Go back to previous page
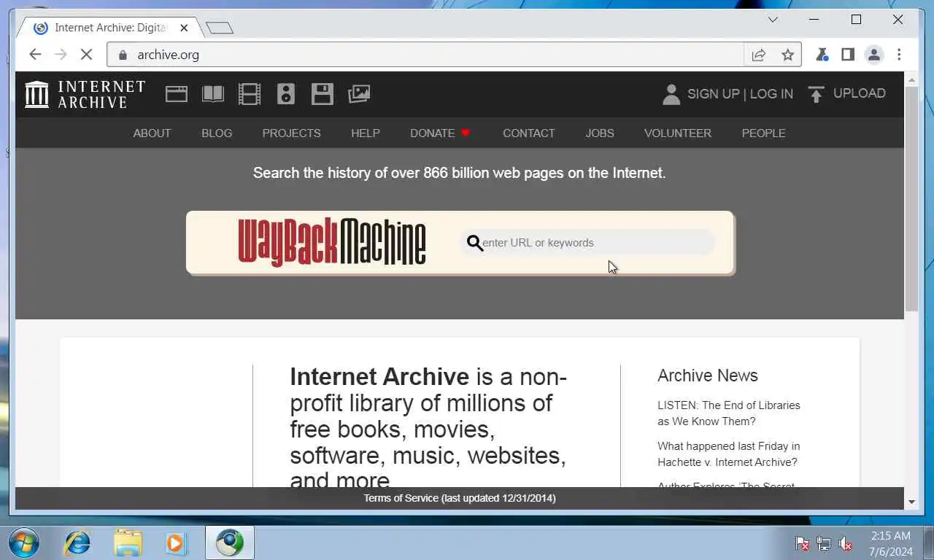 (x=35, y=55)
